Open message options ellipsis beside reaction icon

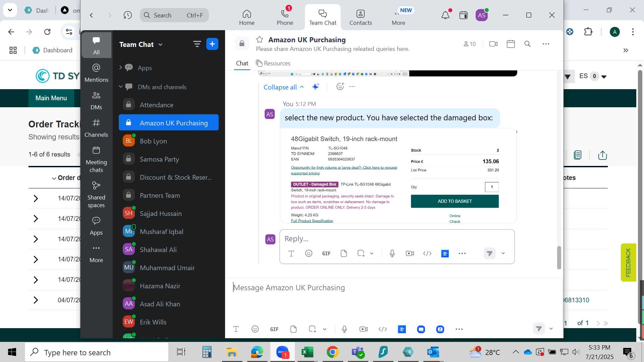pyautogui.click(x=352, y=86)
